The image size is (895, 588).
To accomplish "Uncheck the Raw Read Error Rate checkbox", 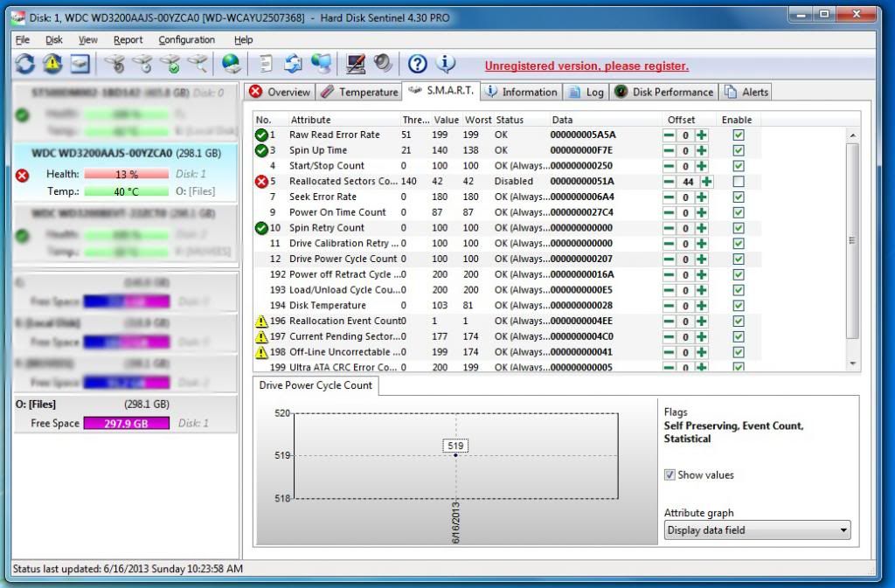I will click(x=739, y=135).
